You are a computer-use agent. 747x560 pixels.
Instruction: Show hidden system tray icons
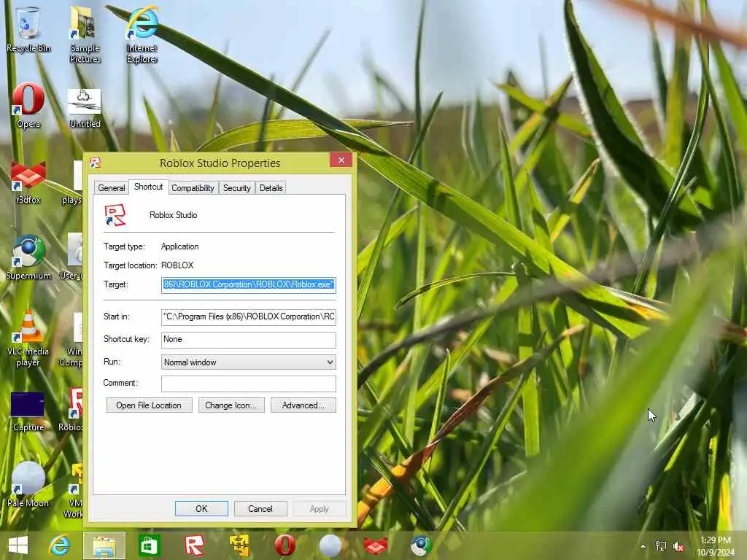pyautogui.click(x=643, y=546)
